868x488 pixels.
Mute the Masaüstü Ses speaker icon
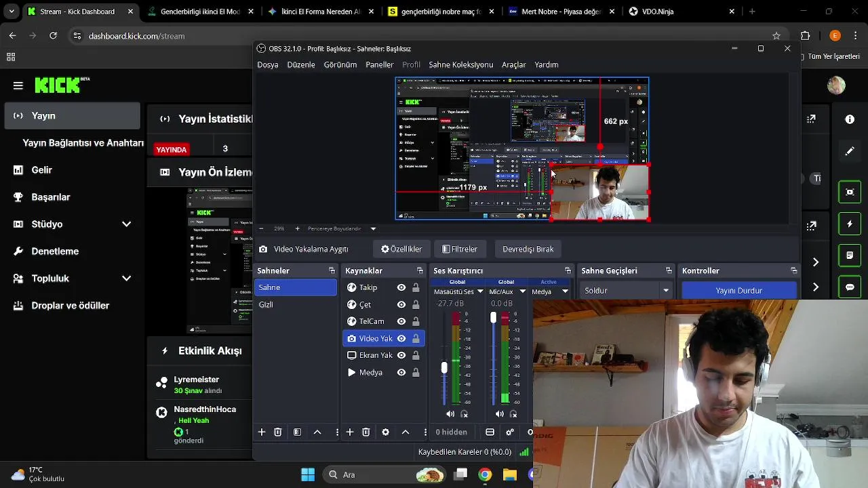(450, 413)
